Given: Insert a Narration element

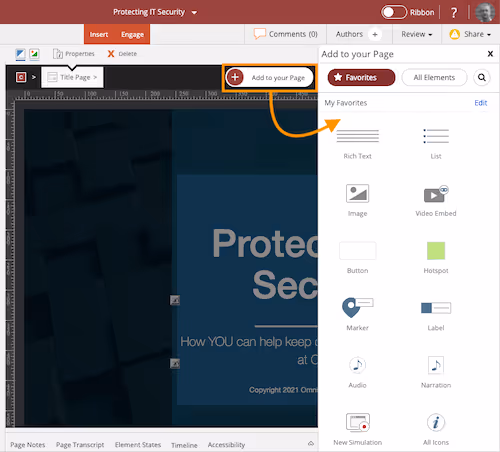Looking at the screenshot, I should tap(436, 372).
